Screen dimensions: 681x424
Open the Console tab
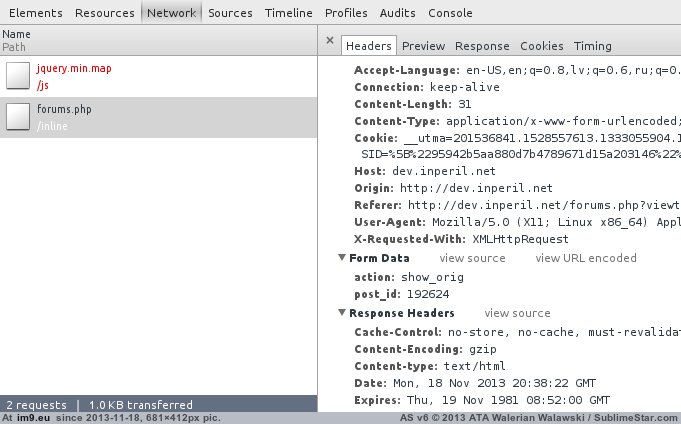point(450,13)
